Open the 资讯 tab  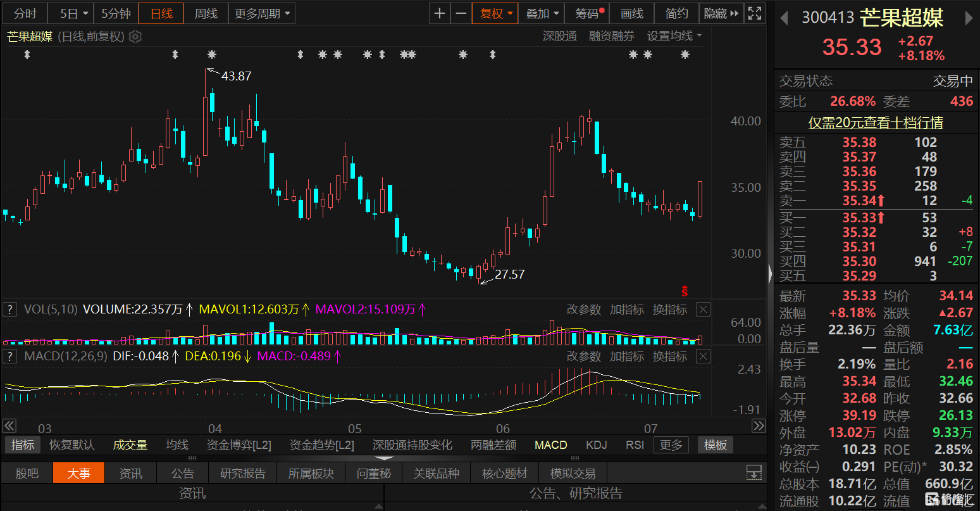tap(131, 473)
